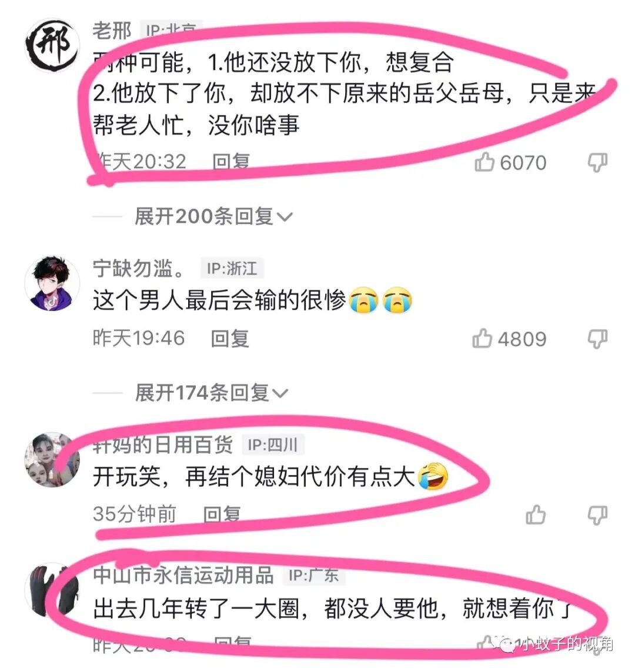Tap the IP:浙江 location tag
The image size is (635, 672).
click(232, 269)
